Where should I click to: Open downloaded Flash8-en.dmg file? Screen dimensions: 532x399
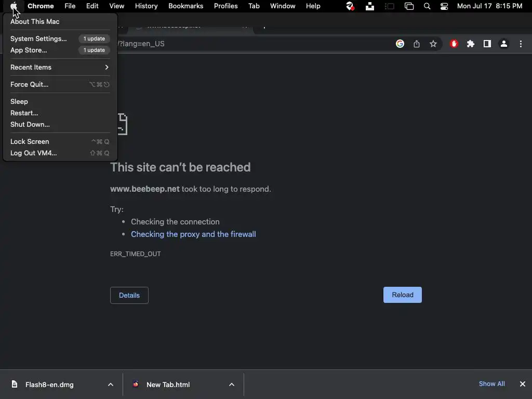(49, 384)
